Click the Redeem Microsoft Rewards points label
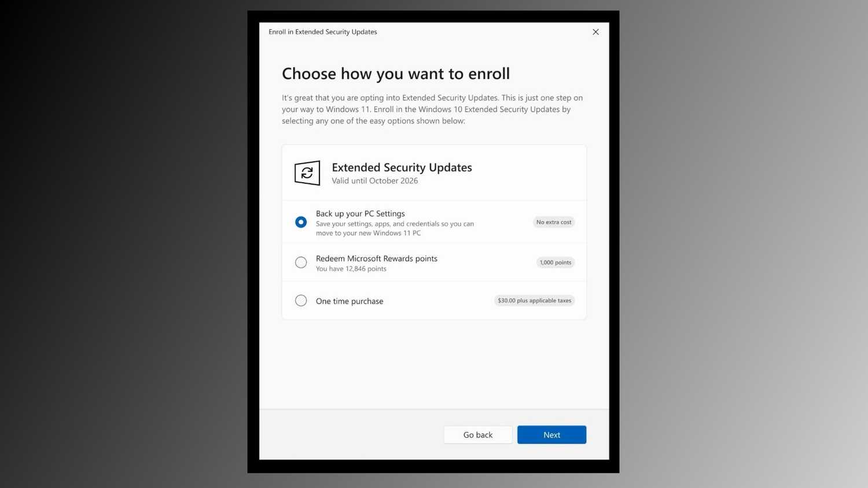This screenshot has height=488, width=868. pos(377,258)
